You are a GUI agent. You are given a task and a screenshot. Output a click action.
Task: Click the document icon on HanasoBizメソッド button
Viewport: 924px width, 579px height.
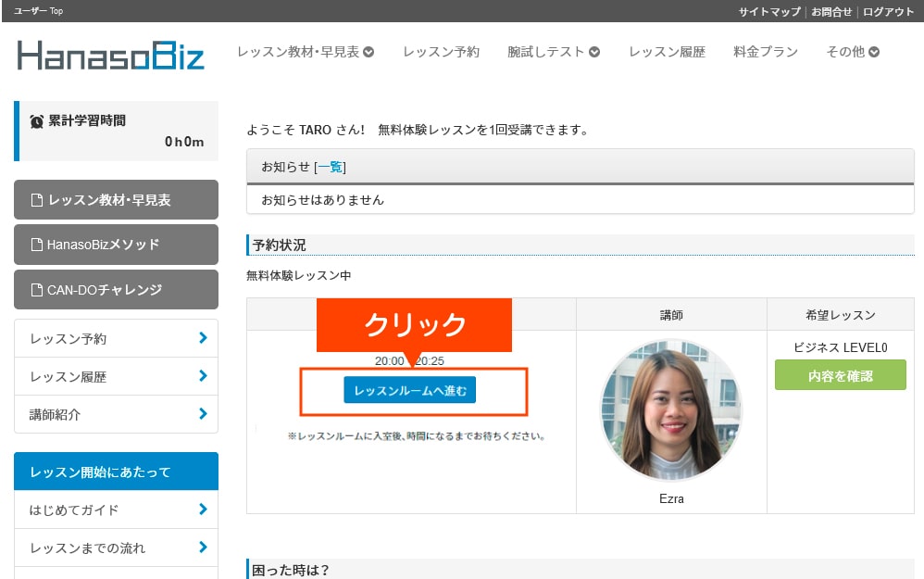click(x=36, y=245)
